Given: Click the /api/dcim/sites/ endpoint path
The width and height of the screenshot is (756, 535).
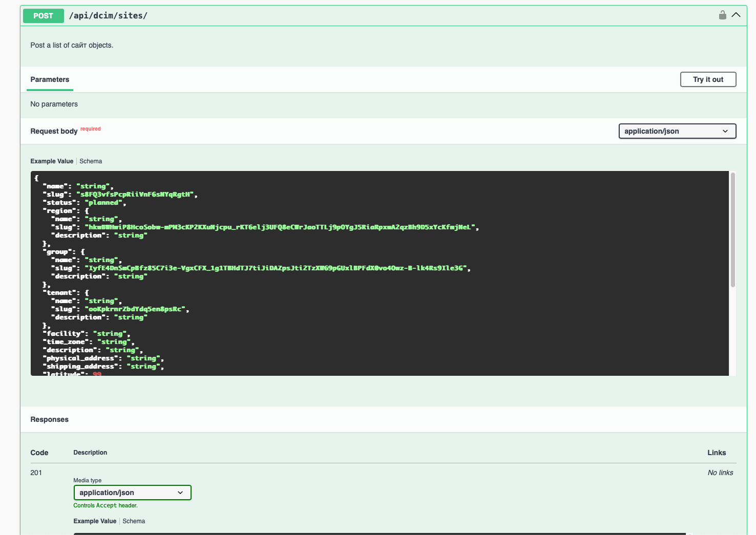Looking at the screenshot, I should [x=108, y=16].
